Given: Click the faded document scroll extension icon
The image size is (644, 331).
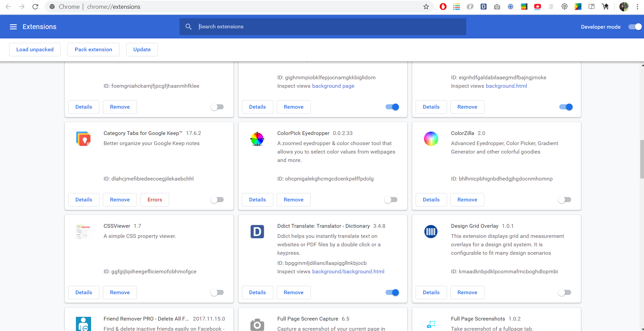Looking at the screenshot, I should coord(551,7).
